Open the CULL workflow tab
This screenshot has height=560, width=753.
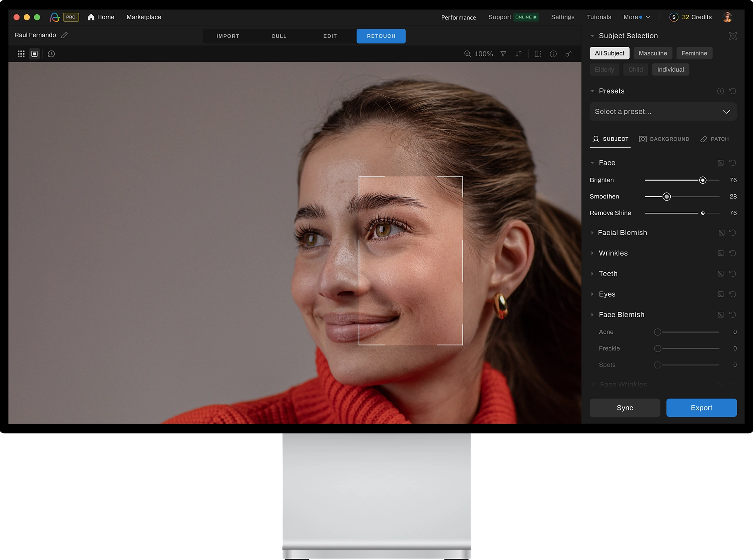click(279, 36)
